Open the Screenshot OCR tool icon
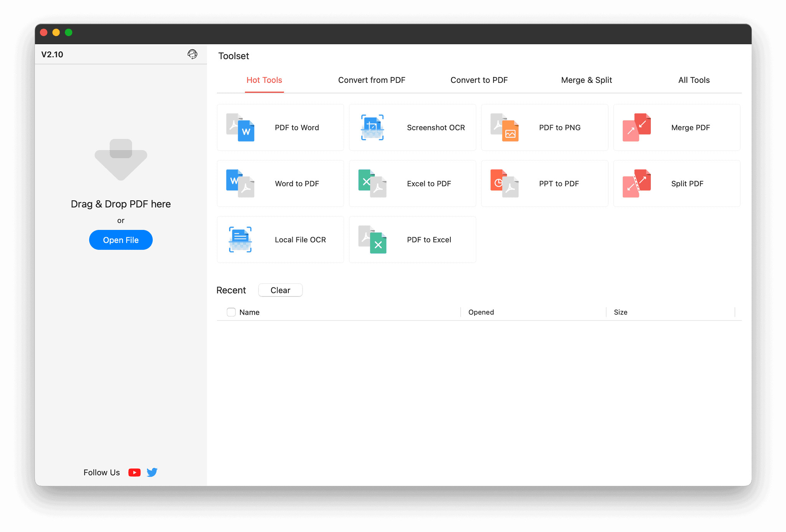The image size is (786, 532). coord(372,127)
